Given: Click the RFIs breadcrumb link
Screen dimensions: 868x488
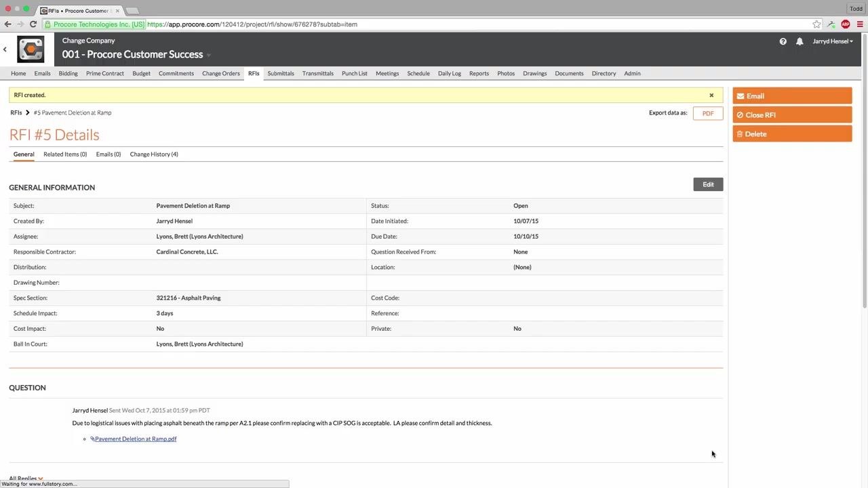Looking at the screenshot, I should (x=16, y=113).
